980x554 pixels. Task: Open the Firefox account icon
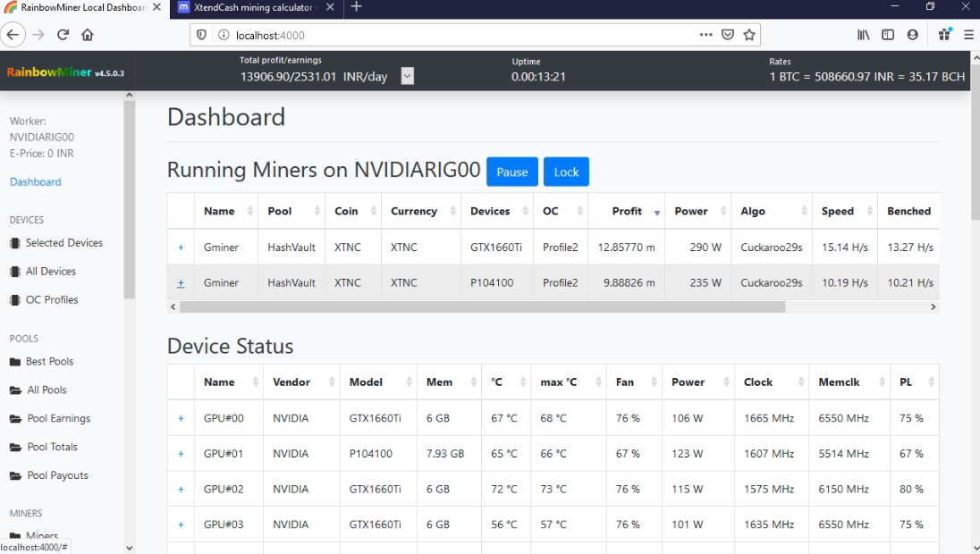pos(913,35)
